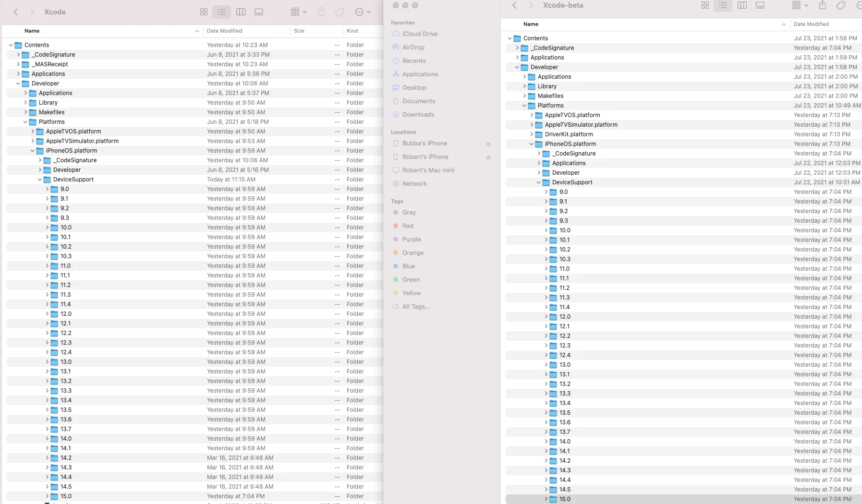Click the Share icon in Xcode window
Viewport: 862px width, 504px height.
pos(321,12)
